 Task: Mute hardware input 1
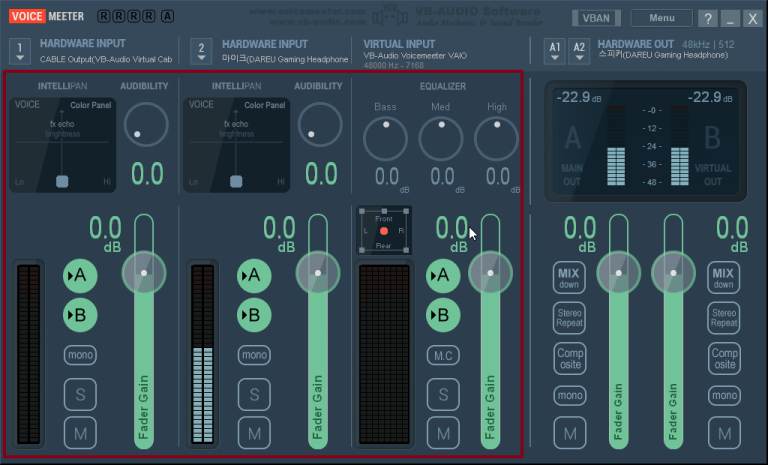coord(80,433)
